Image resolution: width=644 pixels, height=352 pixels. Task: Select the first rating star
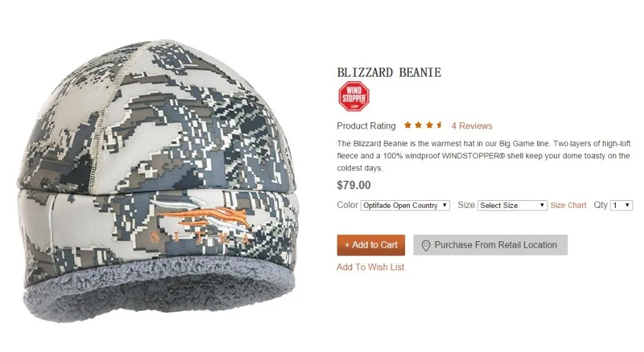pyautogui.click(x=408, y=125)
